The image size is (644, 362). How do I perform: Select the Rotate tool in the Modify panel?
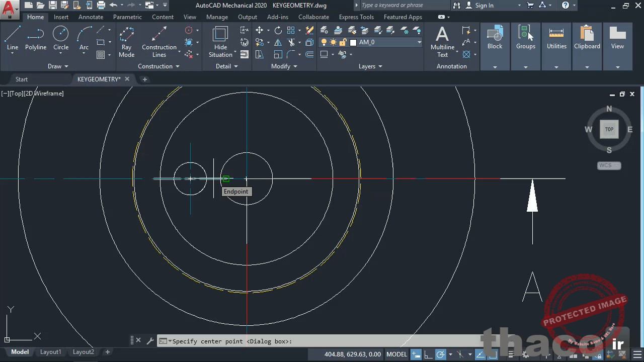[x=278, y=30]
